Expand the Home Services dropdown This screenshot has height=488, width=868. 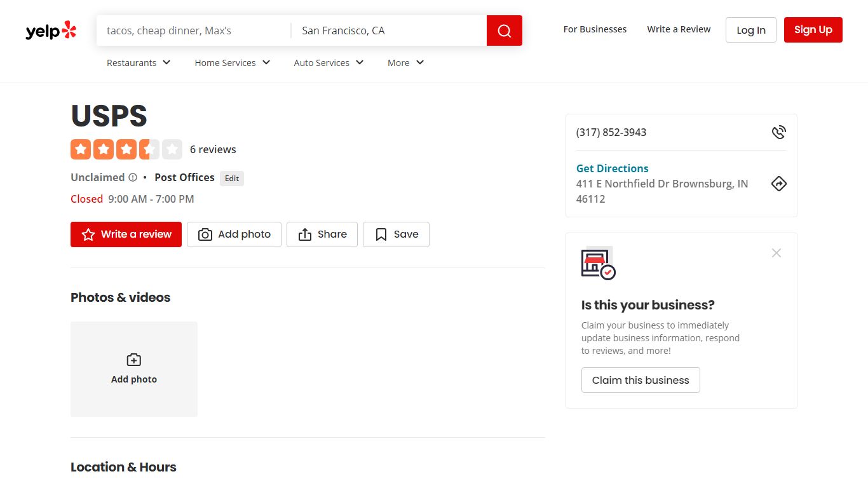(233, 63)
